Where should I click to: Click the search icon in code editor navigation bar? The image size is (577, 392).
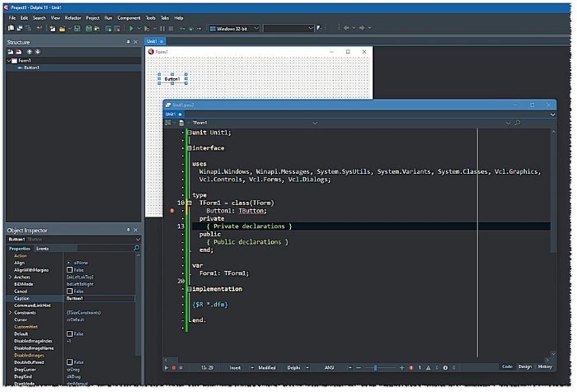pos(518,123)
